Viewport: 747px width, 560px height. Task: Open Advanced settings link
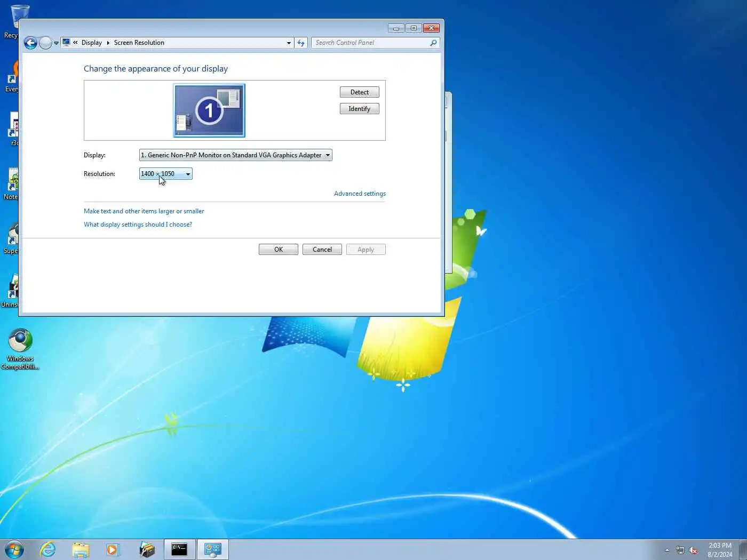tap(360, 194)
